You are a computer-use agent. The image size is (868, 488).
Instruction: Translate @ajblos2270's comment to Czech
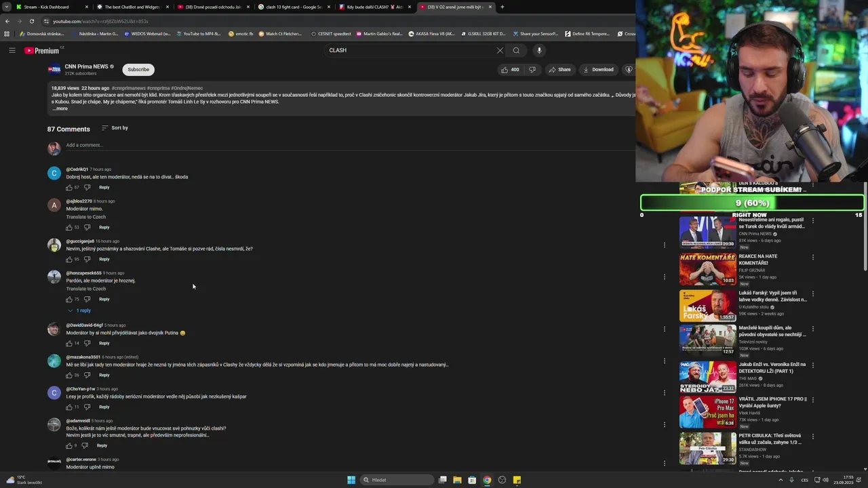pyautogui.click(x=85, y=217)
